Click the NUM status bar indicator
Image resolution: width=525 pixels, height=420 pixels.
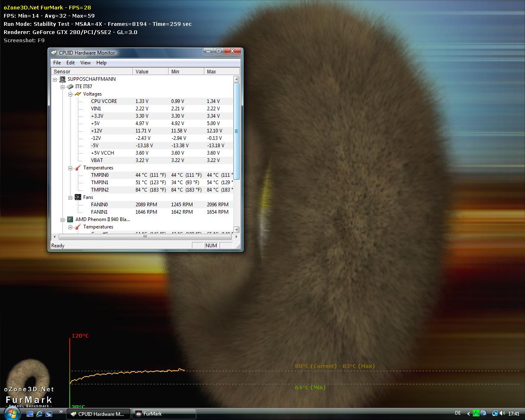211,246
